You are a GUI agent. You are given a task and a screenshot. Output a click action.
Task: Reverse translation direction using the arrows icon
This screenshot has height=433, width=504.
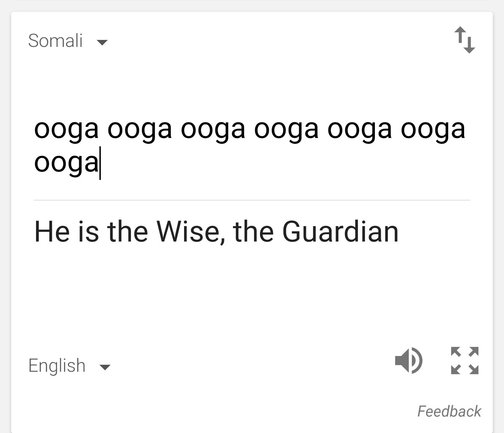coord(465,40)
